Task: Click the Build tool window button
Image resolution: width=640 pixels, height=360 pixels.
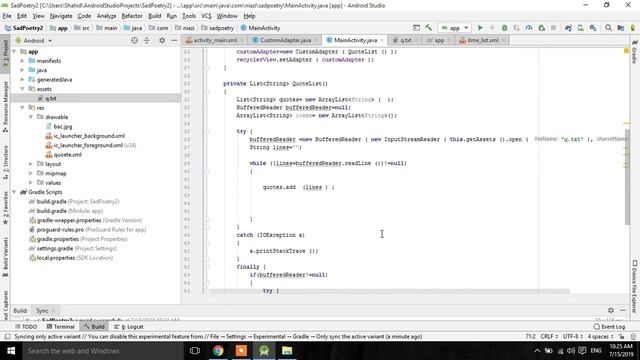Action: coord(94,327)
